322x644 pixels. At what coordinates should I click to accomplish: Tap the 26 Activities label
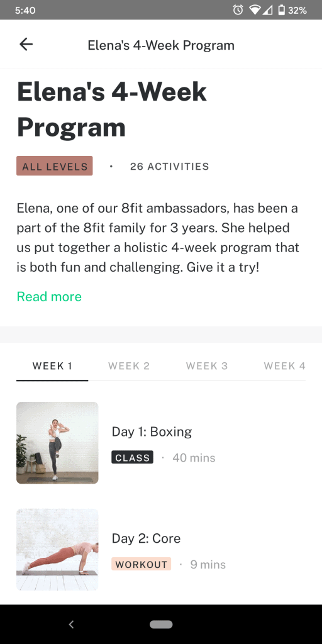pos(170,166)
